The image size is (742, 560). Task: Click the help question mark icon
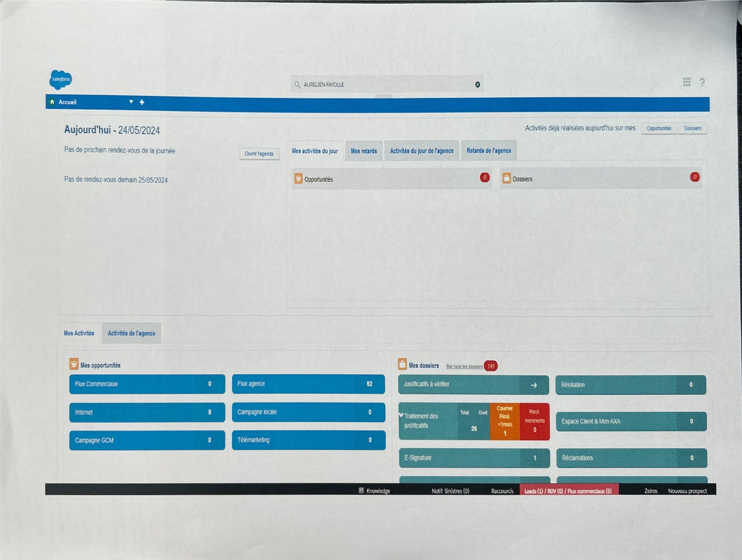click(x=702, y=82)
